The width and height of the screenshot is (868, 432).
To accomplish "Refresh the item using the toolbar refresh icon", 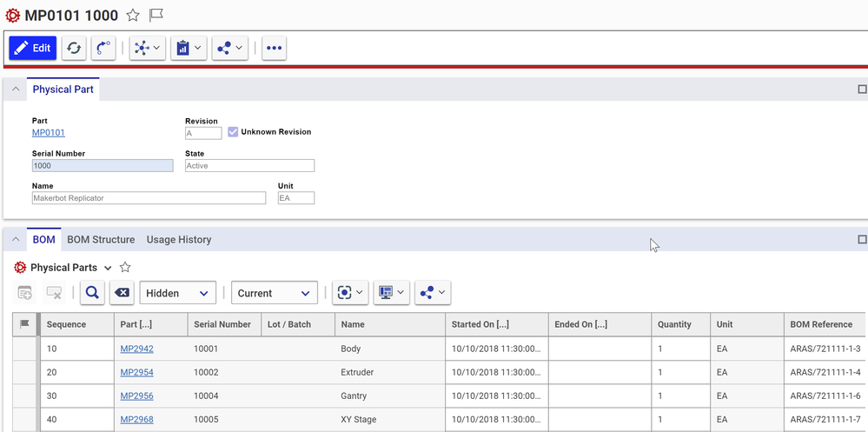I will point(74,49).
